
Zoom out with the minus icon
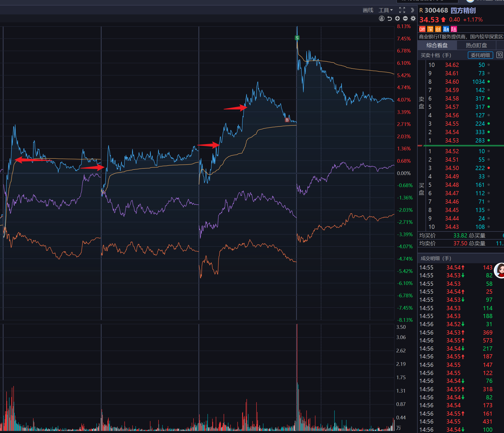coord(405,18)
